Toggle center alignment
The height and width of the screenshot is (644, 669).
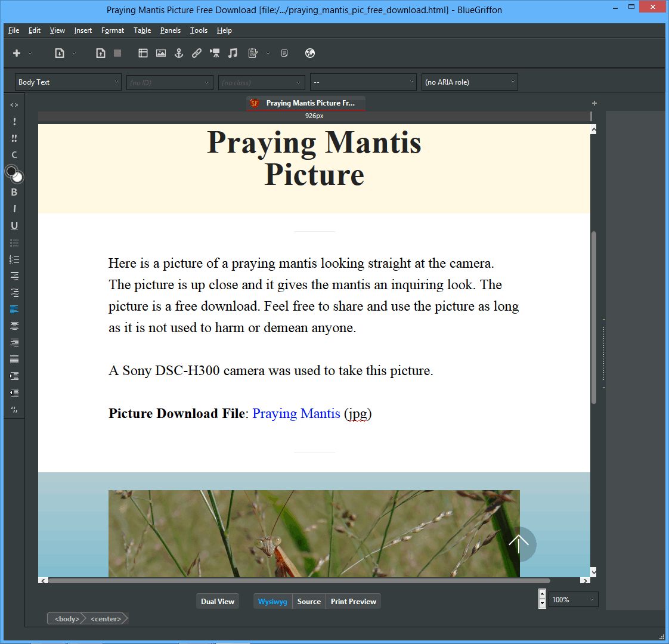click(14, 326)
